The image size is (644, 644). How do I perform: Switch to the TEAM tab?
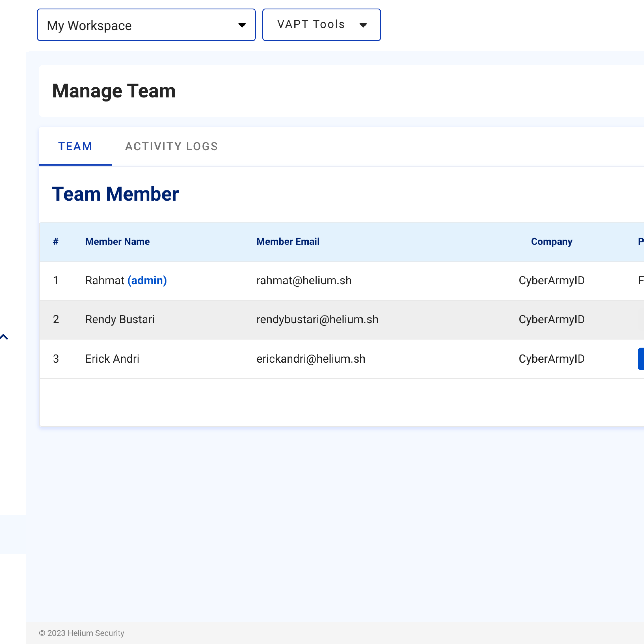pos(75,146)
